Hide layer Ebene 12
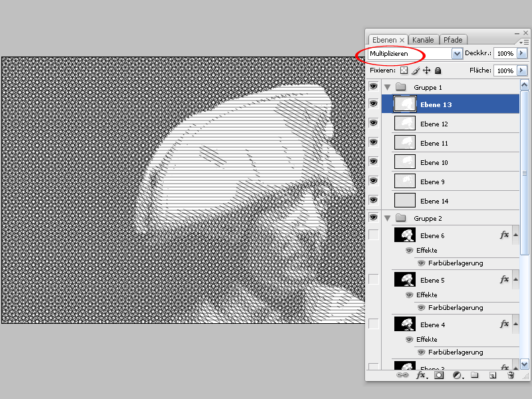The width and height of the screenshot is (532, 399). [x=374, y=123]
